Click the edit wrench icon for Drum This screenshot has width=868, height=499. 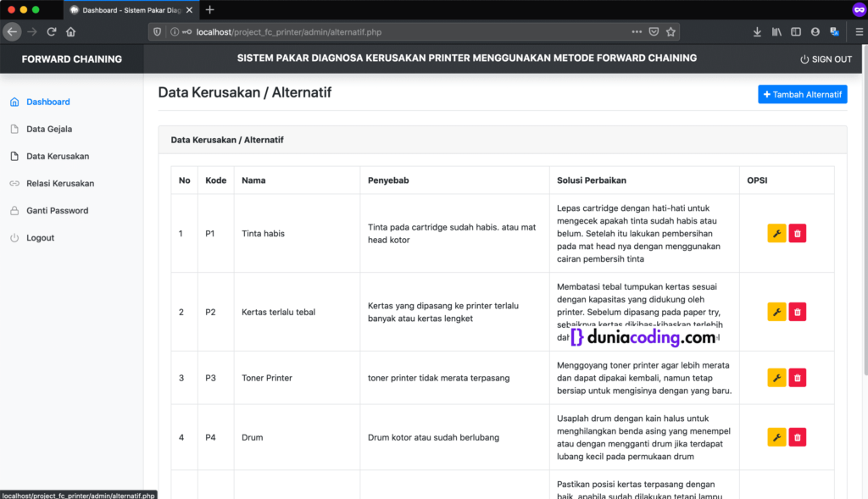[776, 437]
